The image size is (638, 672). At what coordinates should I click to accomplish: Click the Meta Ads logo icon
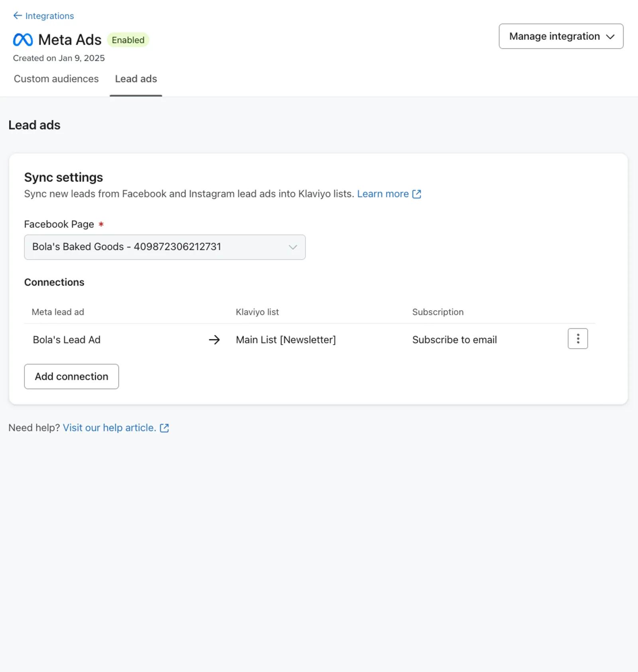click(23, 40)
